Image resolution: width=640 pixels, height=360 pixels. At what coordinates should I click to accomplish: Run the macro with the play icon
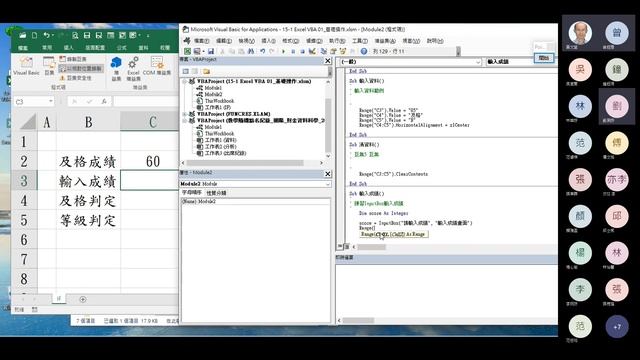tap(283, 51)
